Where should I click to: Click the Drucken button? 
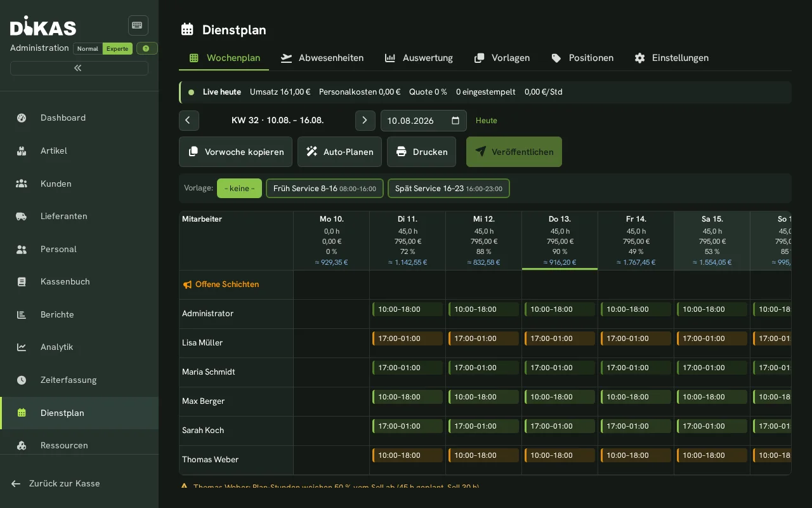(x=421, y=152)
